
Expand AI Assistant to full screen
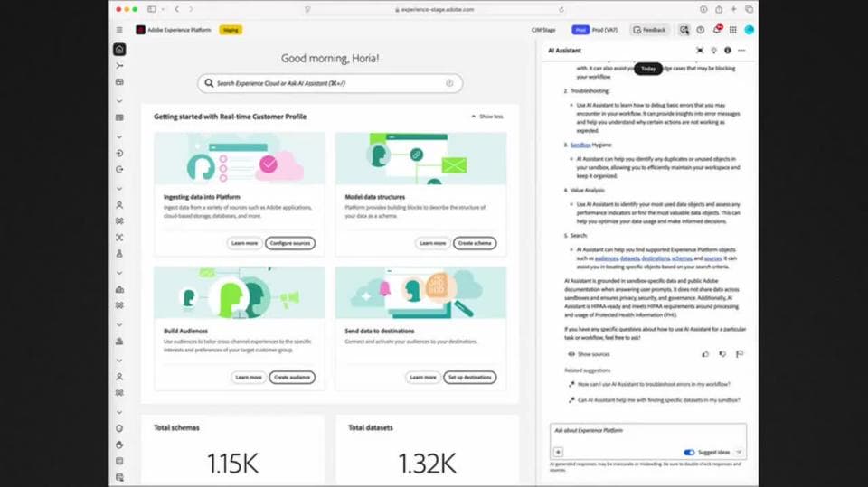click(700, 51)
